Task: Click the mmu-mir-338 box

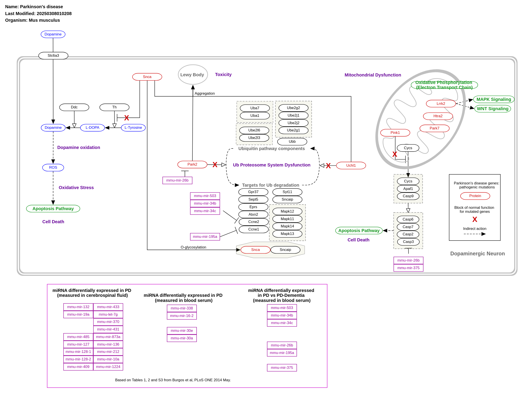Action: (182, 308)
